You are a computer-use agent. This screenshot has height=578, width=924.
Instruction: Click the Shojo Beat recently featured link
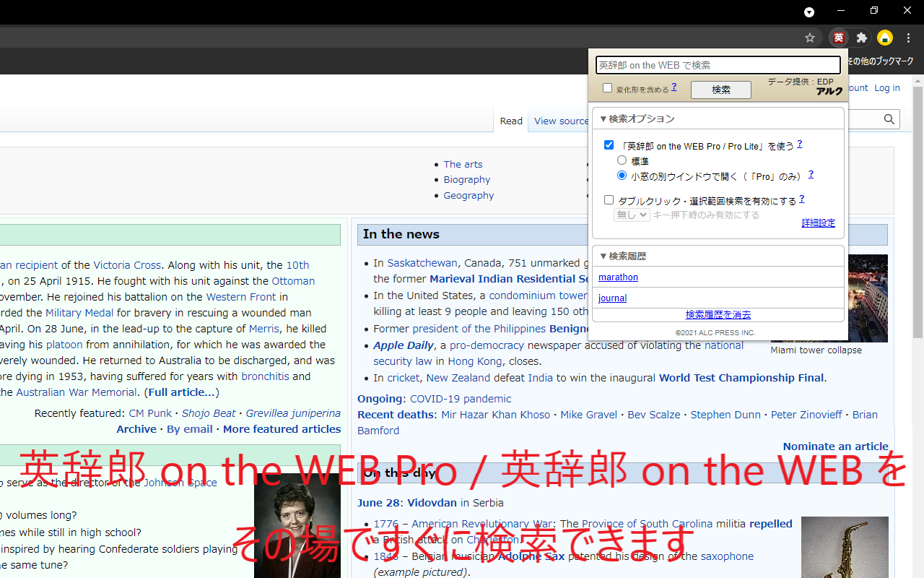tap(209, 413)
